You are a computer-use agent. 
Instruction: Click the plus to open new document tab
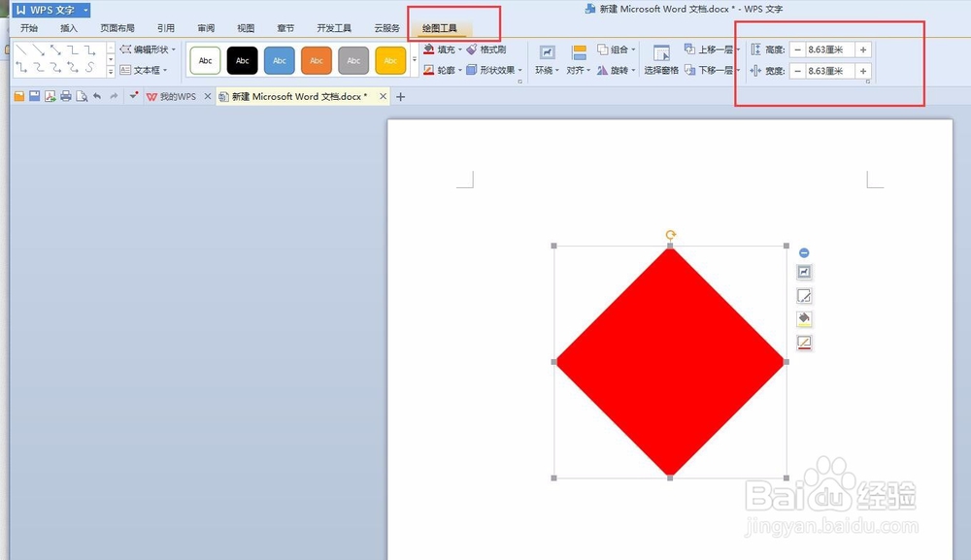[x=400, y=96]
